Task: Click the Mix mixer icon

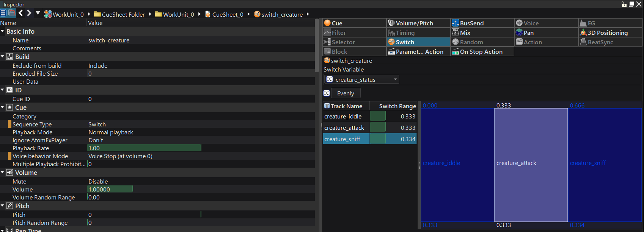Action: [x=456, y=33]
